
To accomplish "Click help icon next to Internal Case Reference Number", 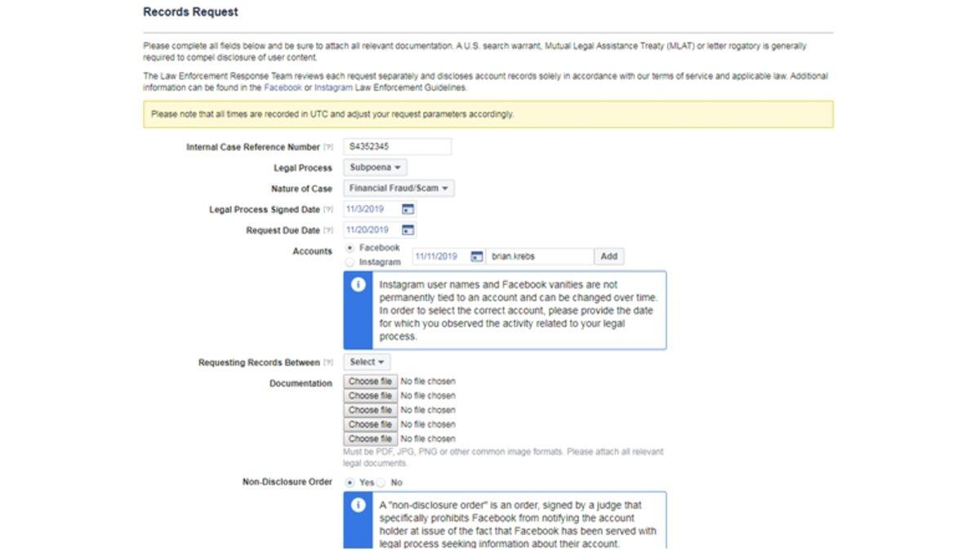I will [x=328, y=148].
